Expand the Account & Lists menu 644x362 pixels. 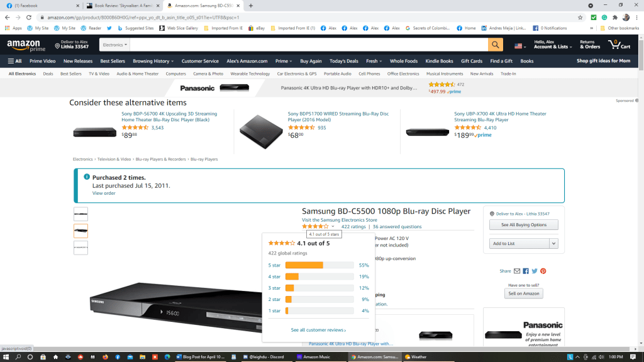553,45
